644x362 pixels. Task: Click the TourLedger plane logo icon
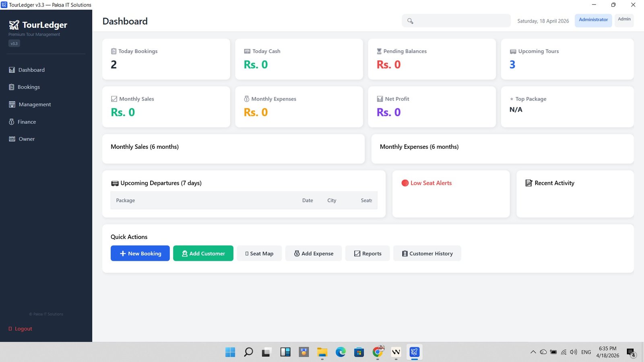(14, 25)
